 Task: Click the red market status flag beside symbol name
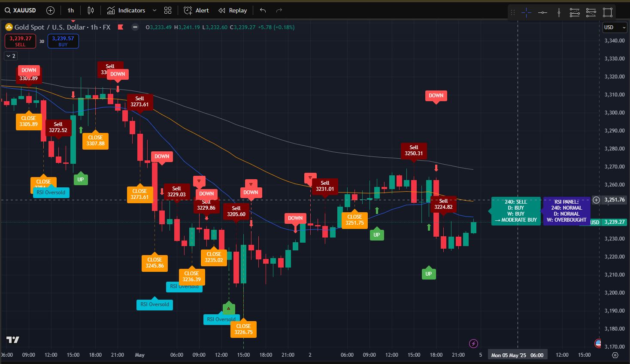click(121, 27)
